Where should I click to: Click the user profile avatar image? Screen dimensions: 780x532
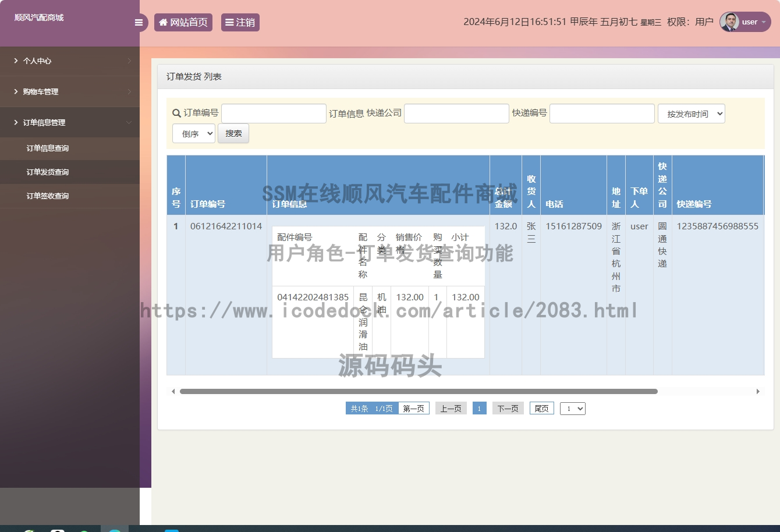click(x=729, y=22)
